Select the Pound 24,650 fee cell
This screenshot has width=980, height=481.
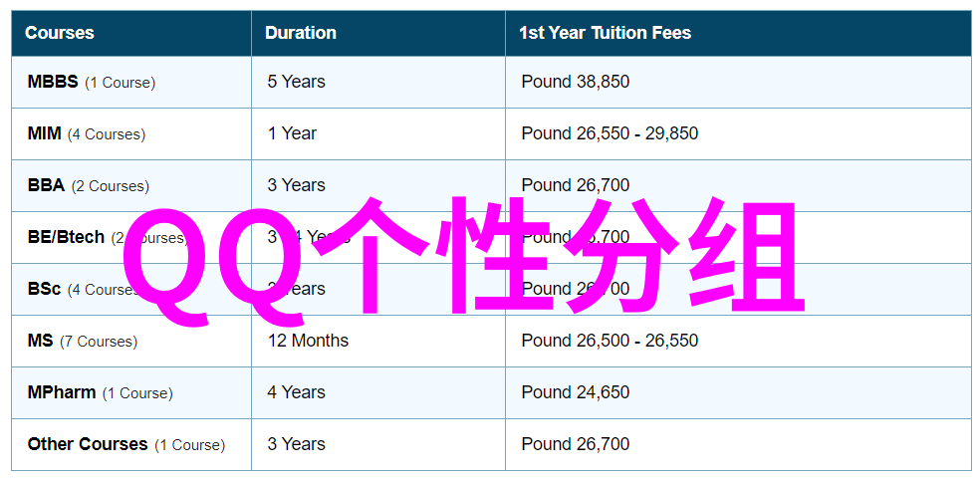coord(575,393)
